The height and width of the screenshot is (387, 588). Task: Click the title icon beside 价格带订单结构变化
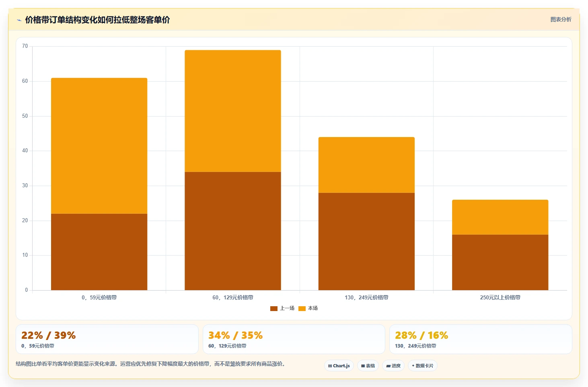[x=19, y=20]
